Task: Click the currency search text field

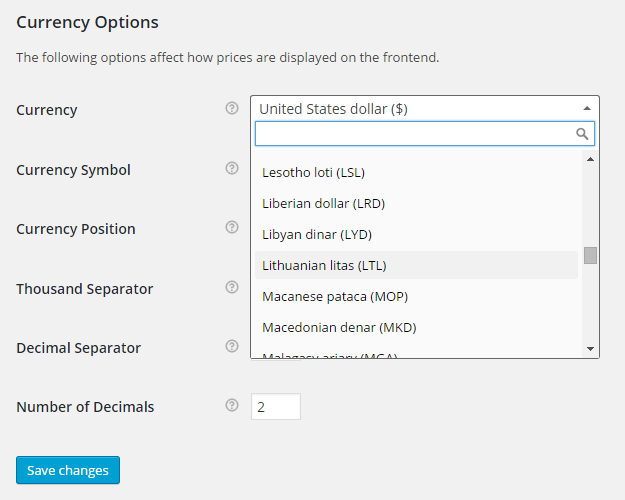Action: pyautogui.click(x=414, y=133)
